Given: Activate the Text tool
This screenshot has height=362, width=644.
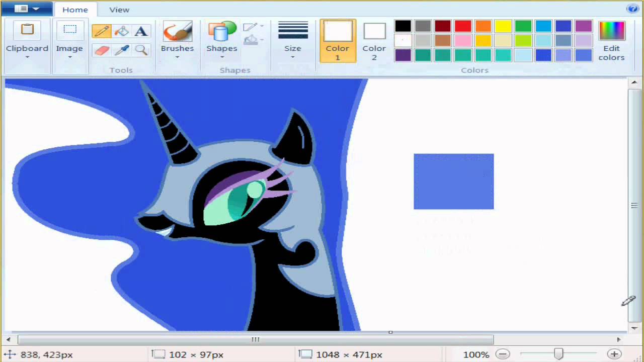Looking at the screenshot, I should 141,31.
